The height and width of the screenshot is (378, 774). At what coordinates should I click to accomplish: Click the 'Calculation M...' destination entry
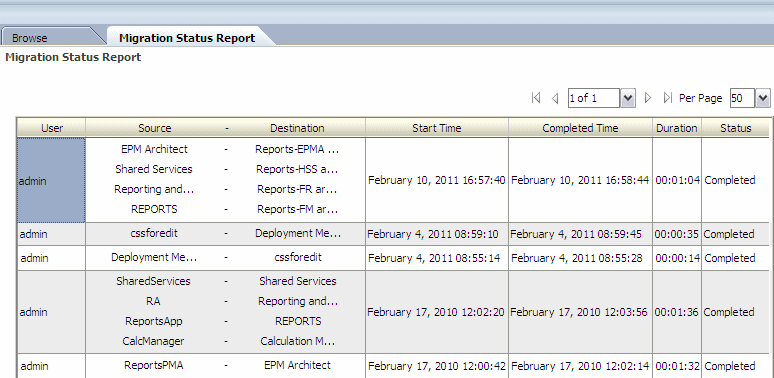coord(298,341)
